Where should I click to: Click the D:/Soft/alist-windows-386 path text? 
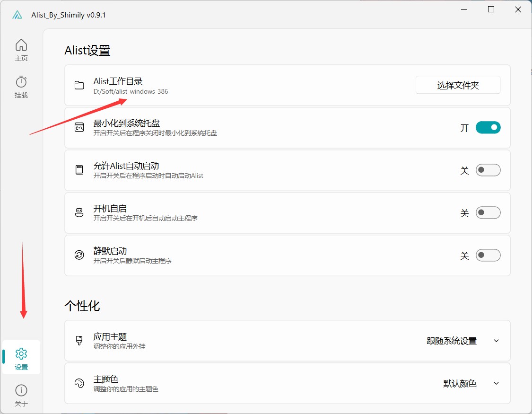pos(131,91)
